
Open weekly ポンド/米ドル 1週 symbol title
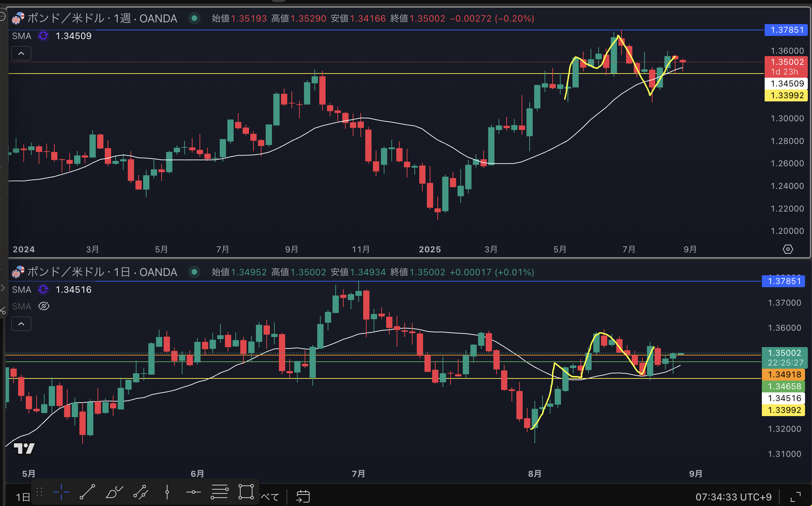102,18
